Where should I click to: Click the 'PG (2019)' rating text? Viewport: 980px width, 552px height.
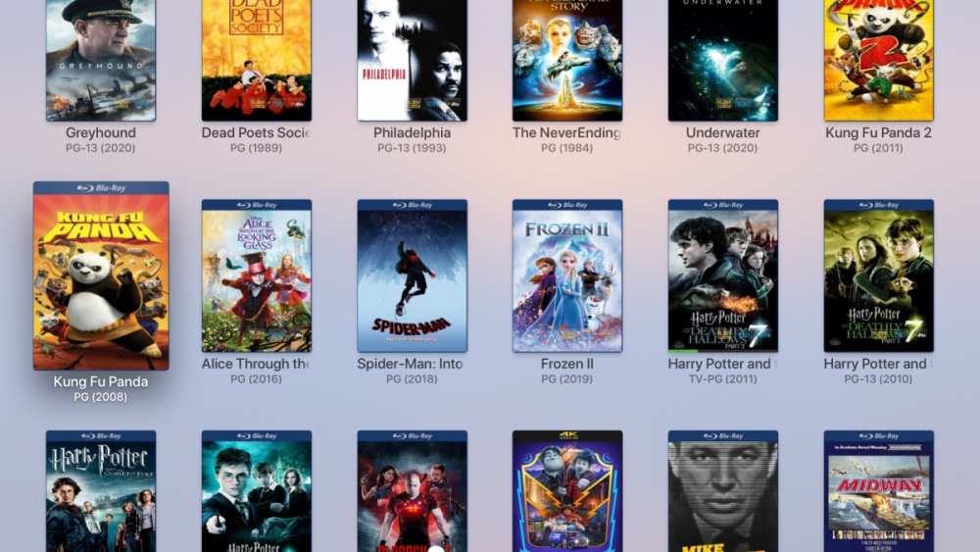click(566, 378)
